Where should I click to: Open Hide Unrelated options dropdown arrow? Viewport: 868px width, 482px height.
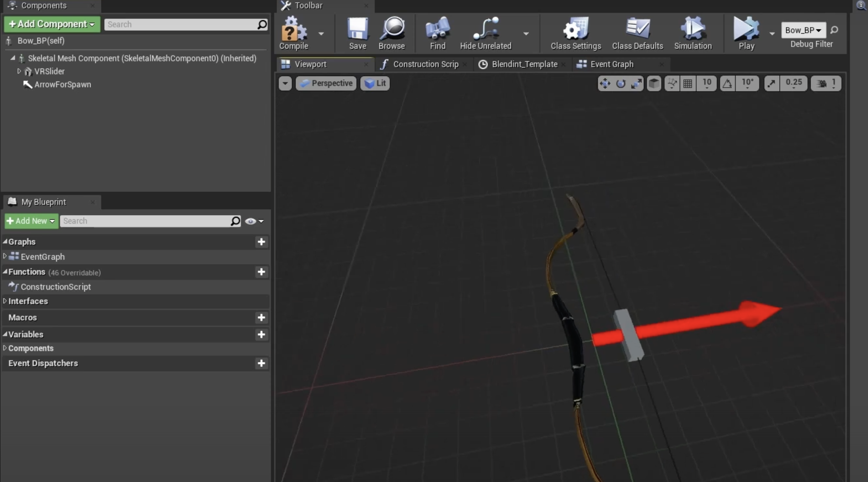click(526, 34)
